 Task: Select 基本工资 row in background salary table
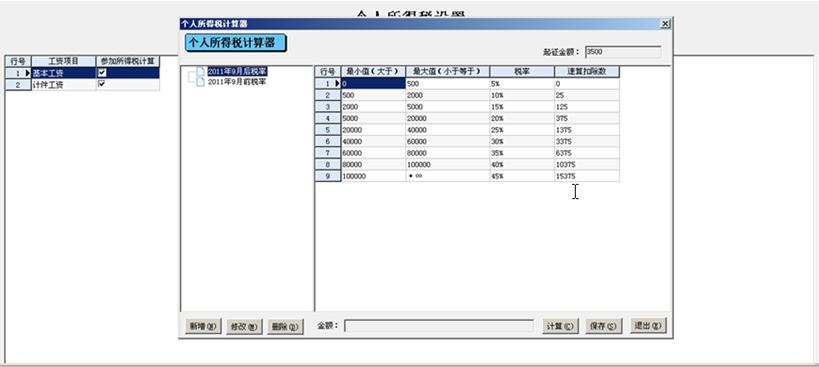coord(82,73)
